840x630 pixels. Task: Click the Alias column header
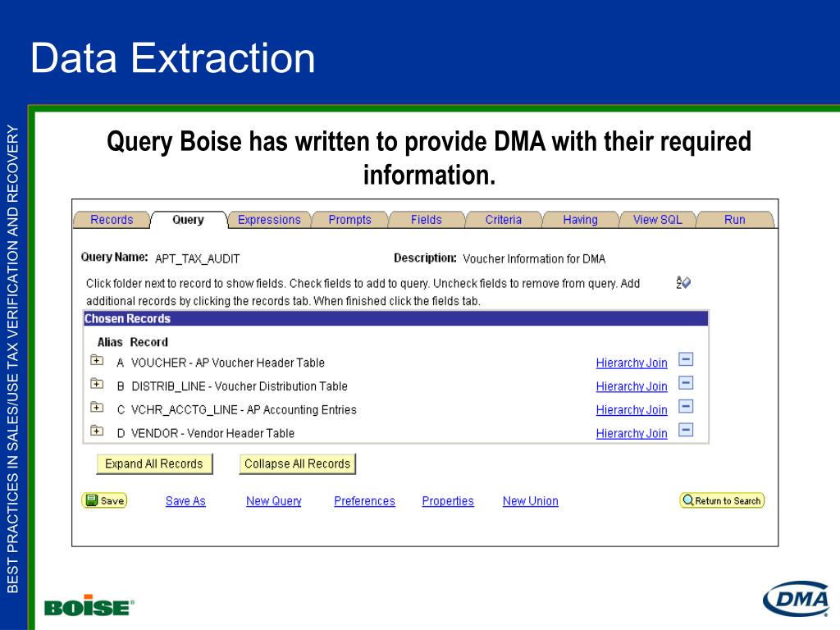coord(110,342)
